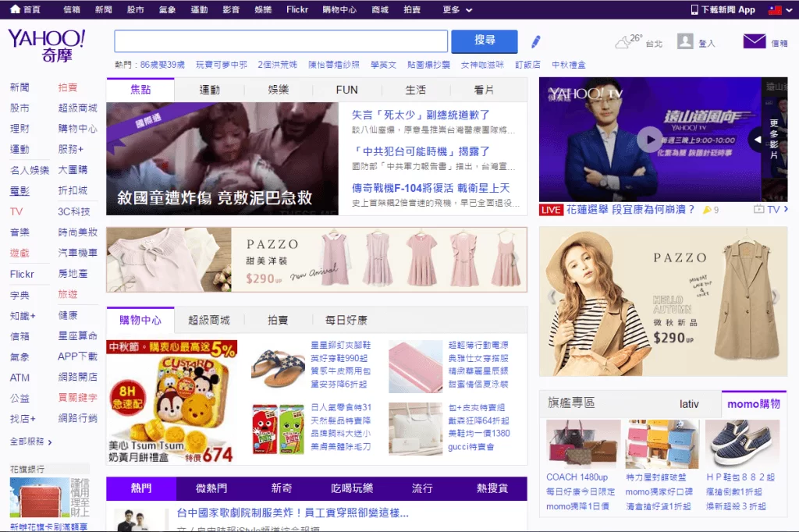The width and height of the screenshot is (799, 532).
Task: Click the blue 搜尋 button
Action: [484, 41]
